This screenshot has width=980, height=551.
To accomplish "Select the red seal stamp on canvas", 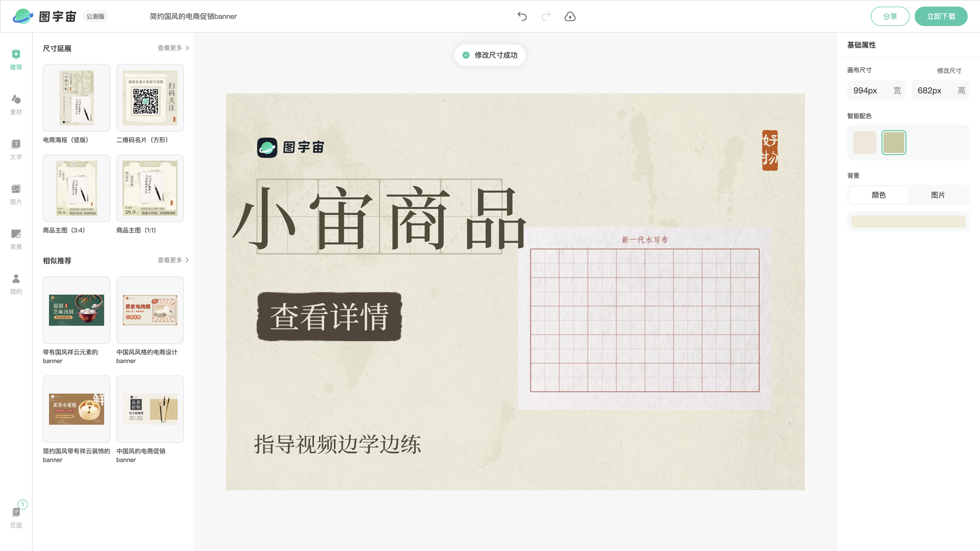I will coord(770,150).
